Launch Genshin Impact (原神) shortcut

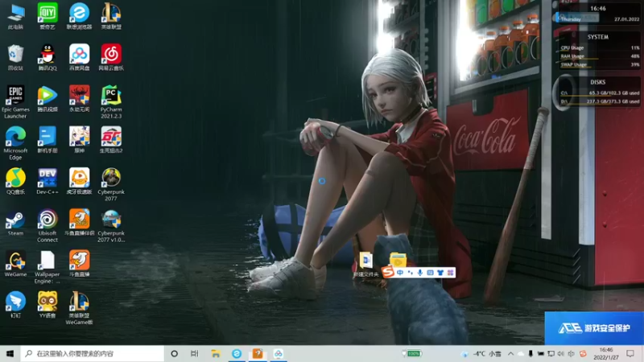79,140
